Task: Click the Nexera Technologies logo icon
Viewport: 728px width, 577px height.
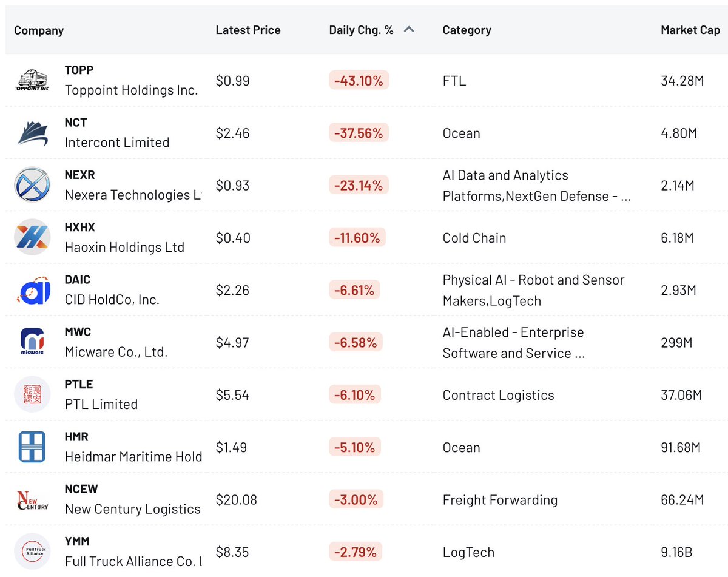Action: point(32,185)
